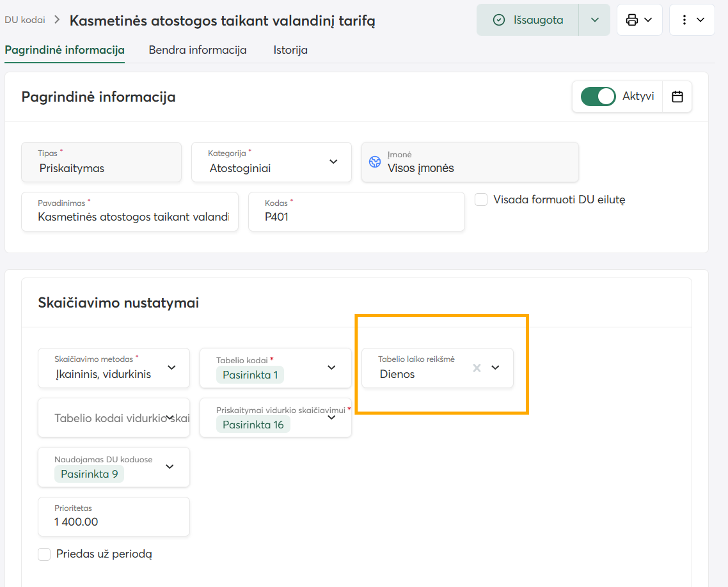Go back to DU kodai breadcrumb
This screenshot has width=728, height=587.
(x=25, y=20)
